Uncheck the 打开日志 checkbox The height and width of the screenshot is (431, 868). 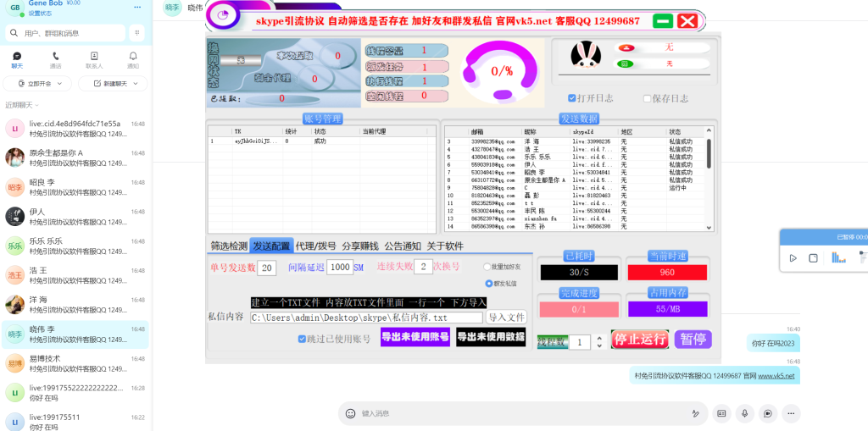(572, 98)
